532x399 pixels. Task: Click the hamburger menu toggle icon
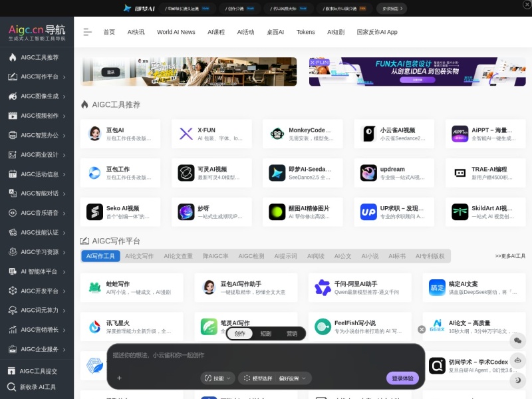pos(87,32)
